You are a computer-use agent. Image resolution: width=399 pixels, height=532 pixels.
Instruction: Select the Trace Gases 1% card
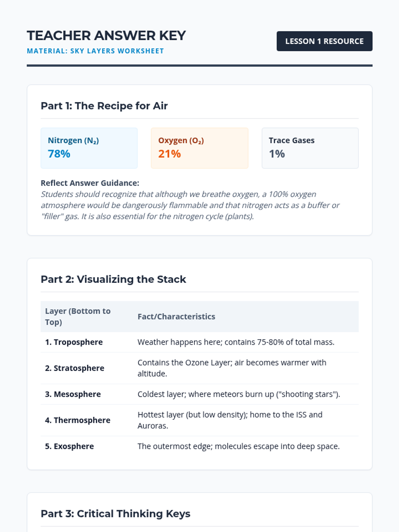tap(310, 148)
